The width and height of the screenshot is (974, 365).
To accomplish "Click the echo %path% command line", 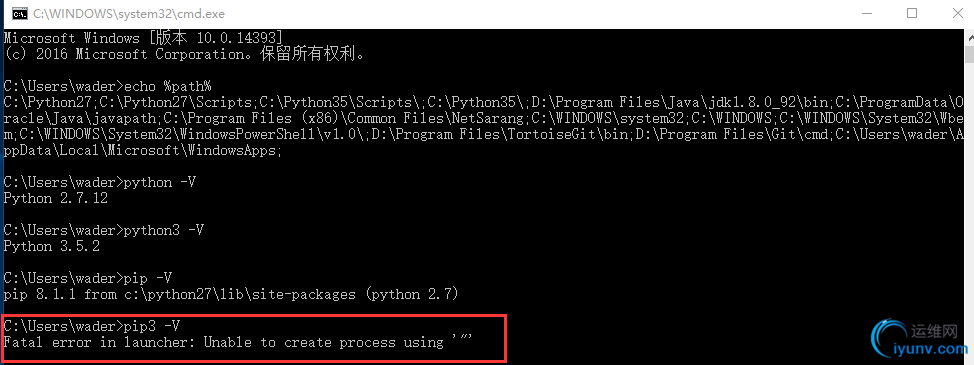I will tap(107, 86).
